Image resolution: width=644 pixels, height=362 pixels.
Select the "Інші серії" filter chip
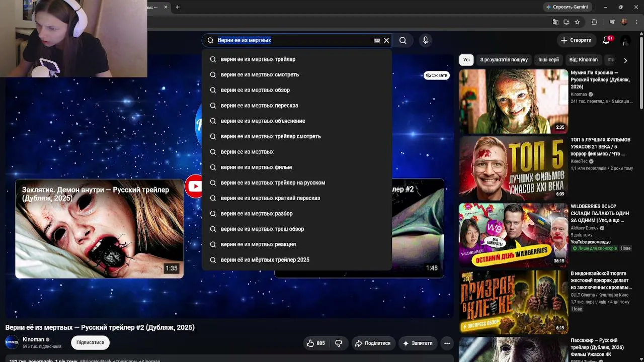[548, 60]
